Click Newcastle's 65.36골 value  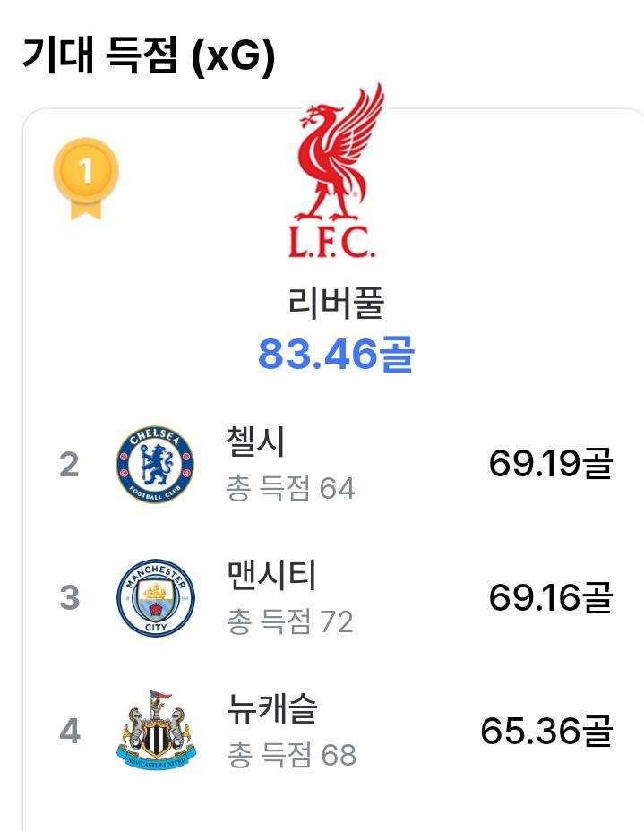[546, 731]
